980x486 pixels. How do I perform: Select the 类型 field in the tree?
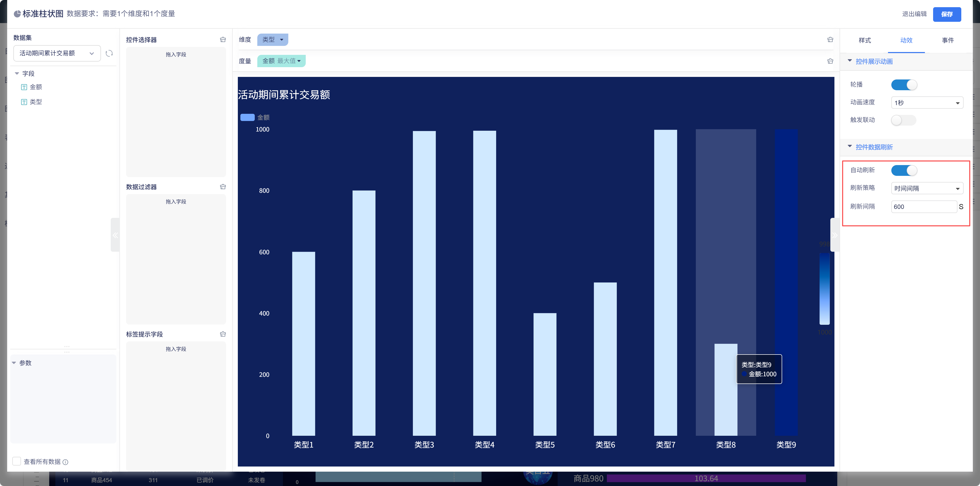tap(36, 102)
